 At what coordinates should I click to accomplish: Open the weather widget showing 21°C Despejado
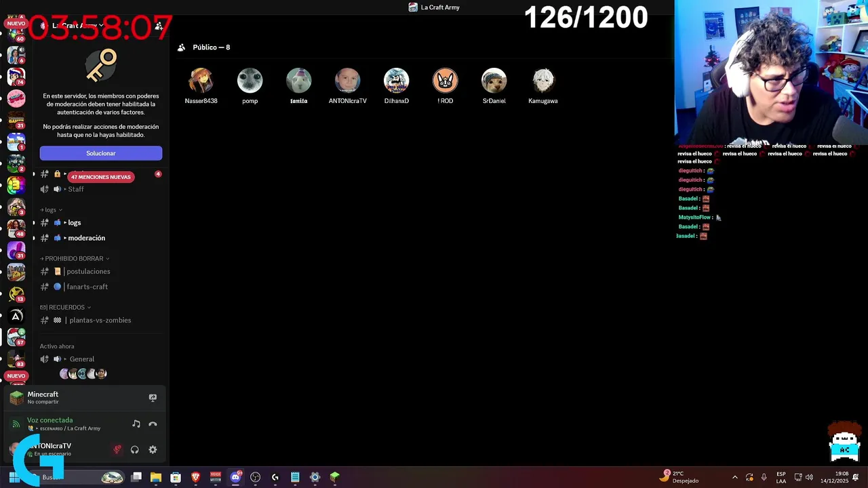pyautogui.click(x=680, y=477)
